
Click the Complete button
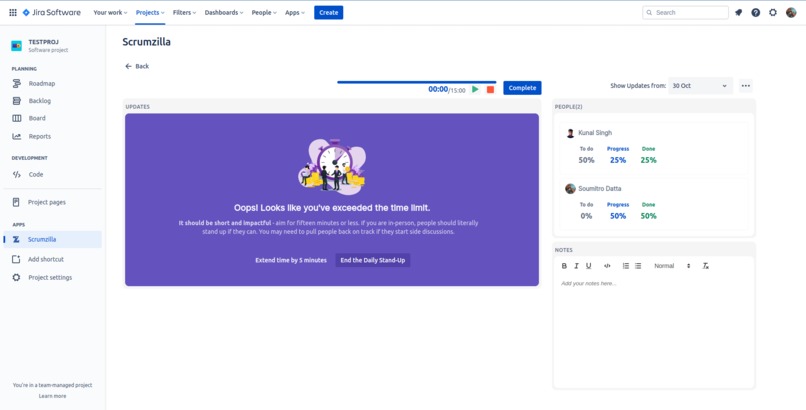(x=522, y=88)
